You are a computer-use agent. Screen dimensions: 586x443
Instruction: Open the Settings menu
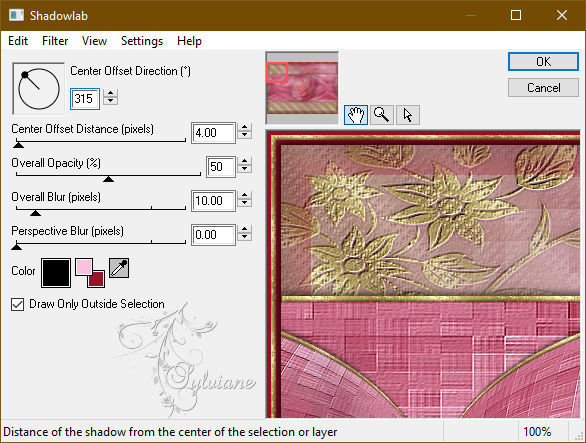coord(142,41)
